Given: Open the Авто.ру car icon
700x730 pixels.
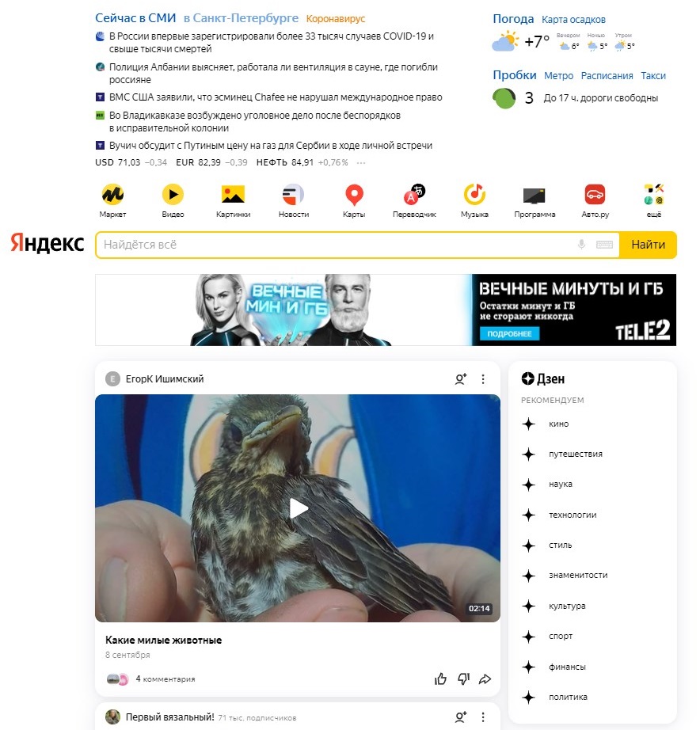Looking at the screenshot, I should pos(595,195).
